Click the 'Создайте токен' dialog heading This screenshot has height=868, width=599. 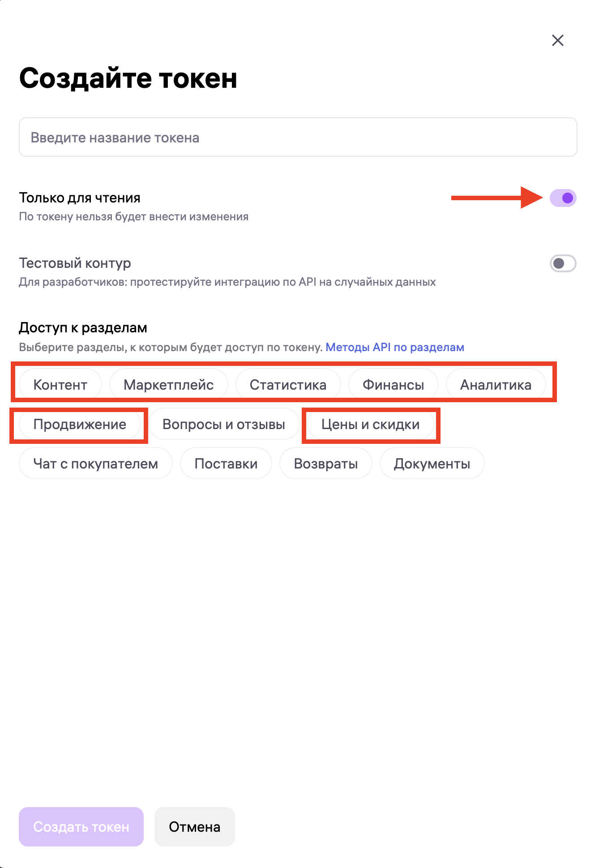(128, 78)
